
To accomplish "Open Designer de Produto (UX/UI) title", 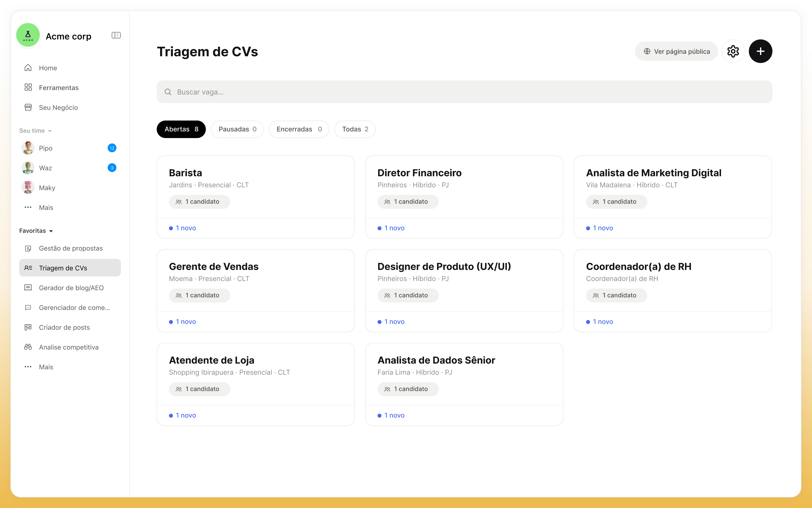I will (444, 266).
